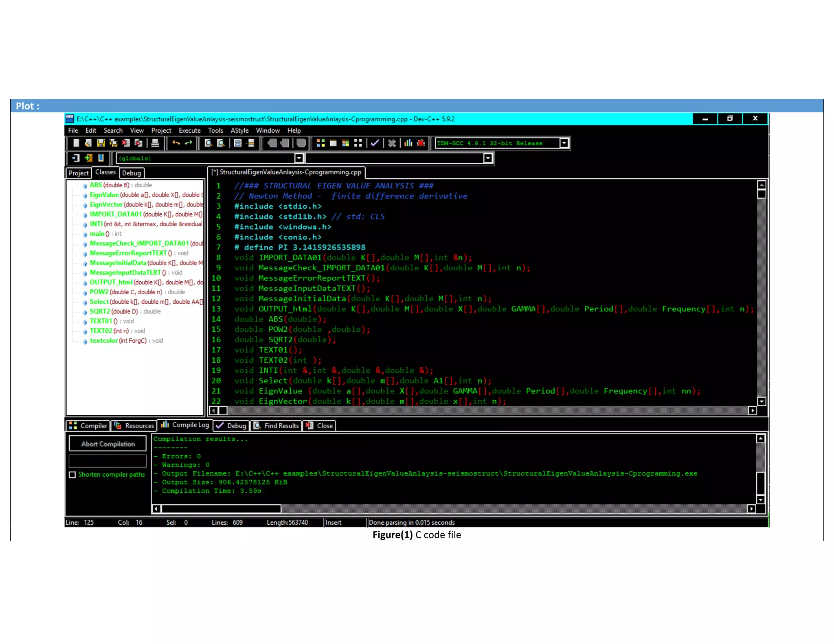
Task: Click the Toggle bookmark plus icon
Action: click(x=88, y=158)
